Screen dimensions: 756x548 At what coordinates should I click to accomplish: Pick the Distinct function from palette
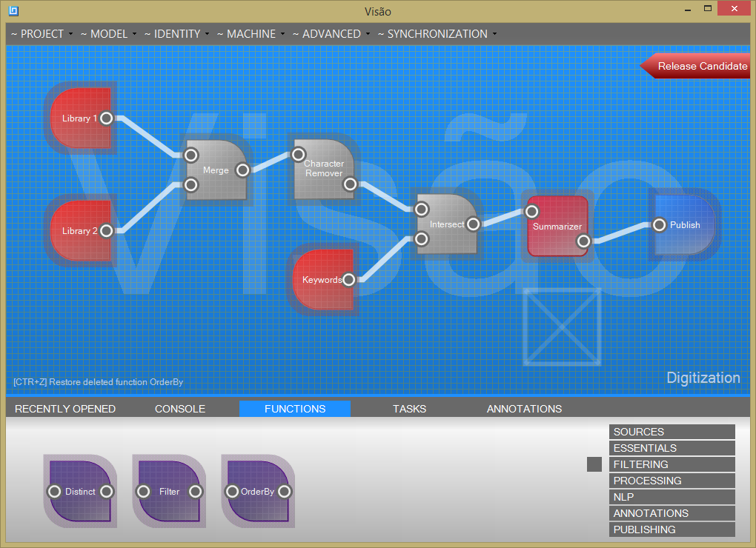[x=81, y=491]
